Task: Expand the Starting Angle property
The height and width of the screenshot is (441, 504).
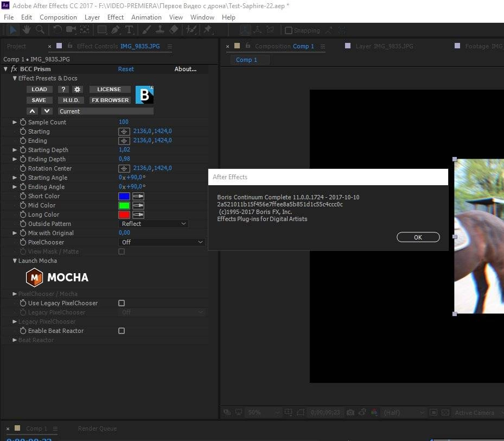Action: click(x=15, y=178)
